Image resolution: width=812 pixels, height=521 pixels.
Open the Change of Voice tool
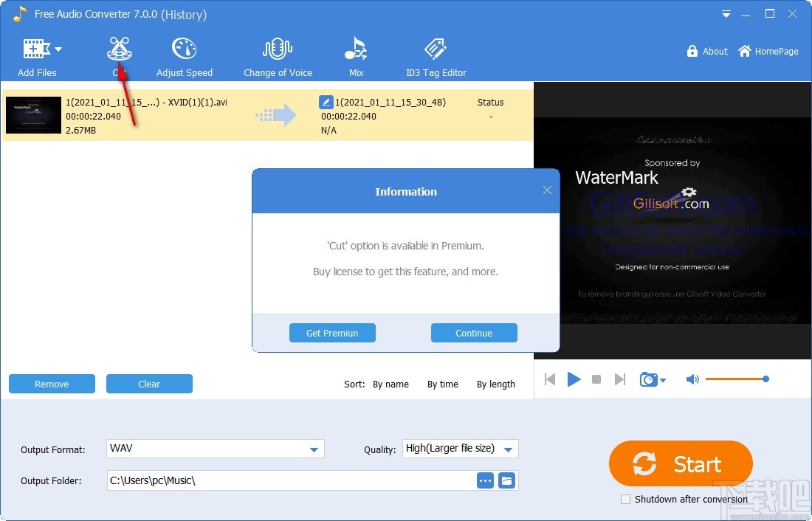pos(278,49)
